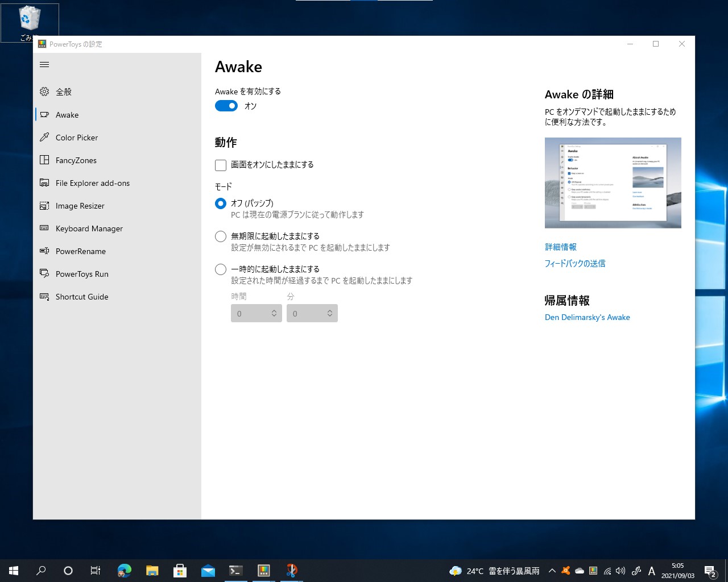728x582 pixels.
Task: Click the Shortcut Guide icon
Action: (x=44, y=297)
